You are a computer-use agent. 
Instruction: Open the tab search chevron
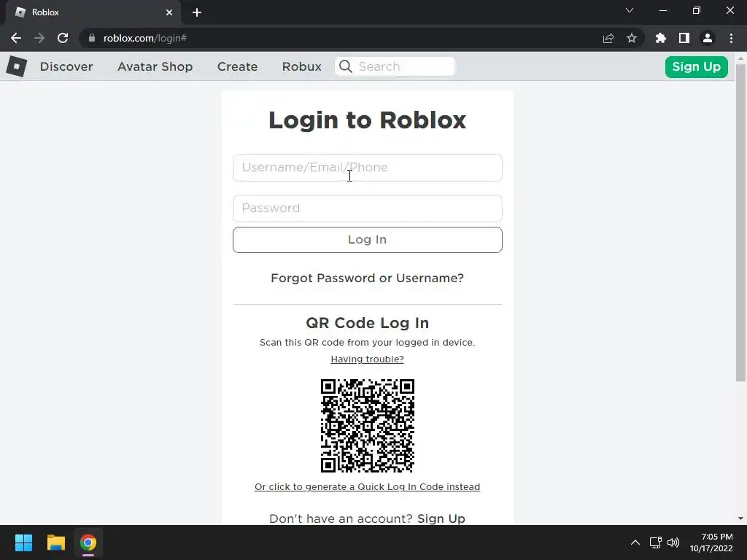pyautogui.click(x=630, y=10)
